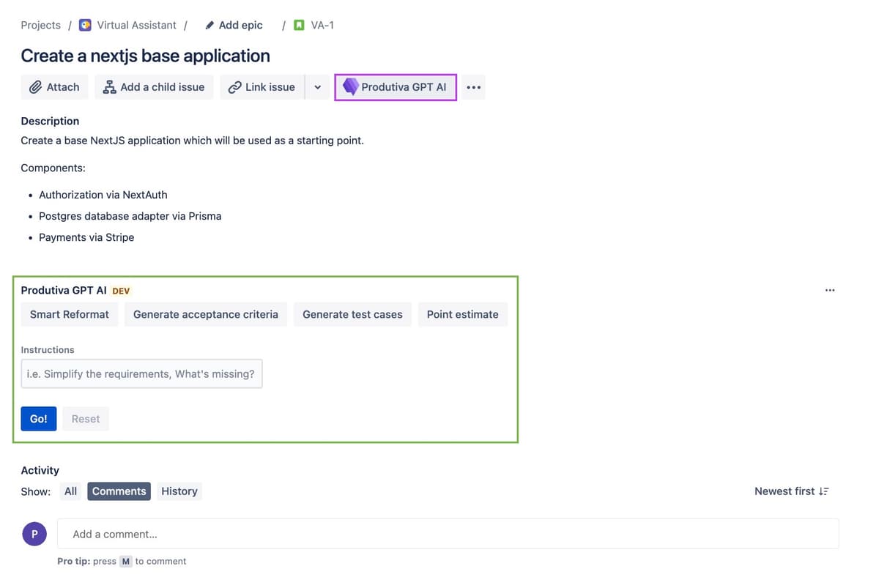The image size is (879, 588).
Task: Open the Virtual Assistant breadcrumb link
Action: tap(137, 25)
